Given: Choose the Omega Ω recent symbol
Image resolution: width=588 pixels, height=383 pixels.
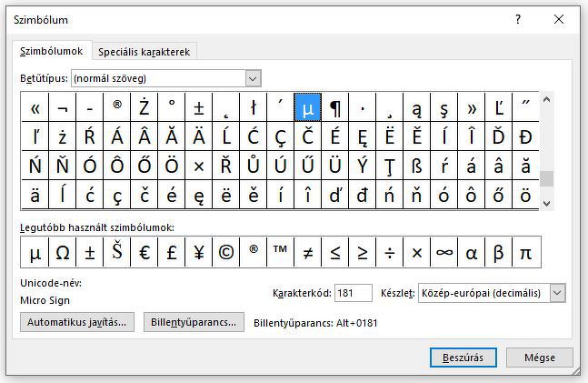Looking at the screenshot, I should click(x=63, y=253).
